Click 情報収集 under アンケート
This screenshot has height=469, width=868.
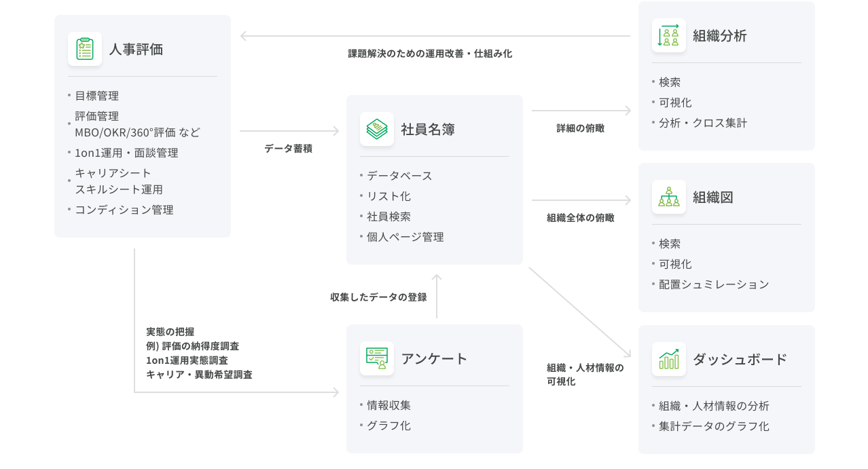point(388,405)
